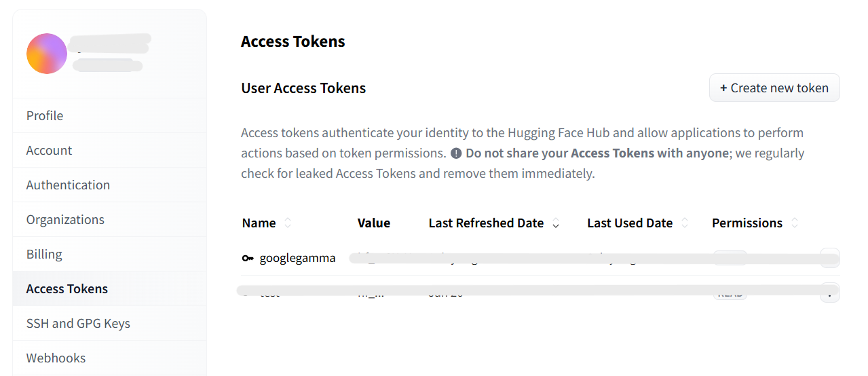This screenshot has height=376, width=868.
Task: Click the Value column header
Action: [374, 223]
